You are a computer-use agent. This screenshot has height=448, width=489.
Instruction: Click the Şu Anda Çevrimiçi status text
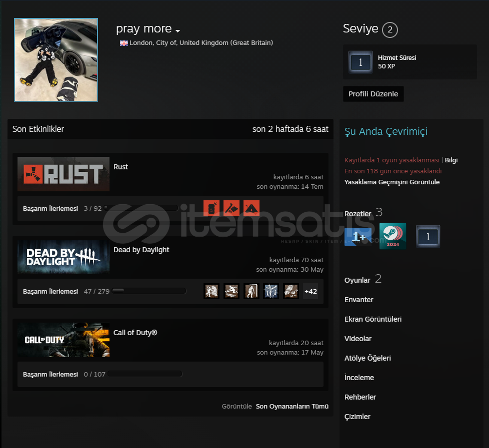[386, 131]
